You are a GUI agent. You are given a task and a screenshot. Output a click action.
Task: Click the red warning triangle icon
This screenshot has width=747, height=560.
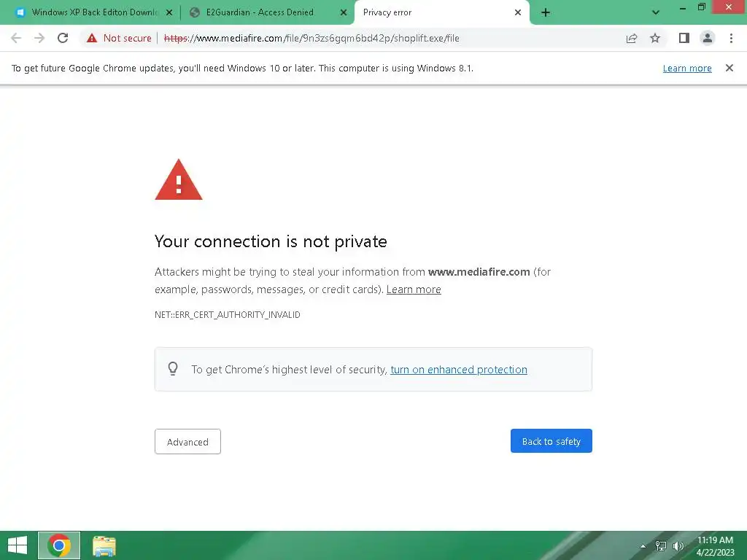tap(179, 179)
